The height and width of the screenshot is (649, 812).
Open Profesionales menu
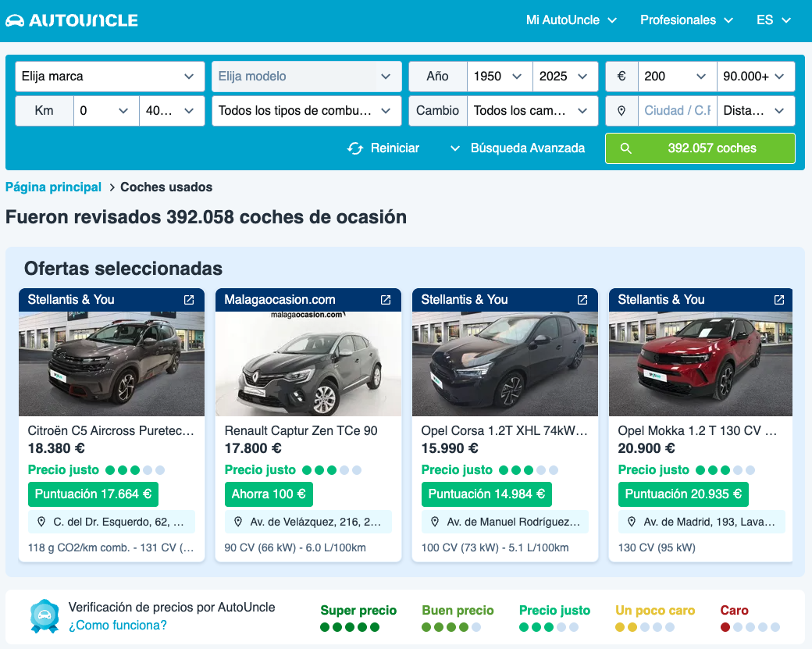pyautogui.click(x=686, y=20)
